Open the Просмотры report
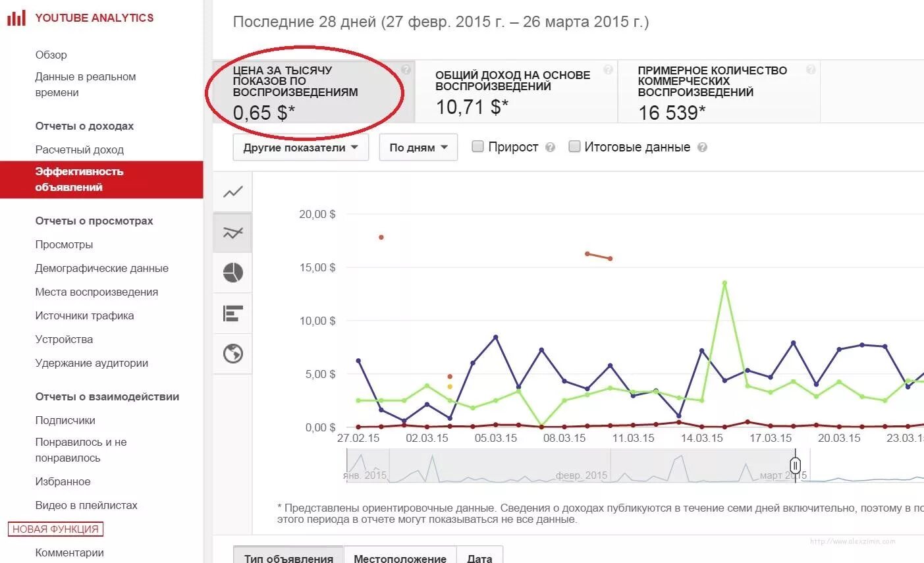This screenshot has width=924, height=563. pyautogui.click(x=64, y=244)
